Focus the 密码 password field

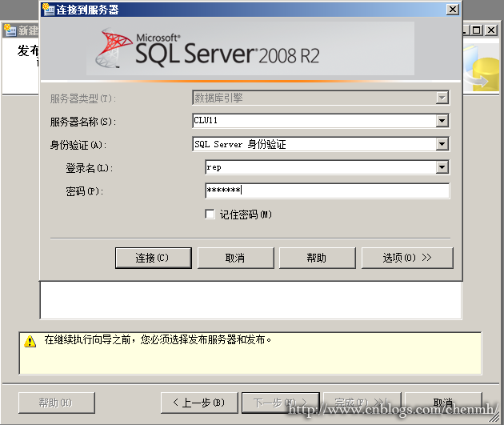click(326, 191)
